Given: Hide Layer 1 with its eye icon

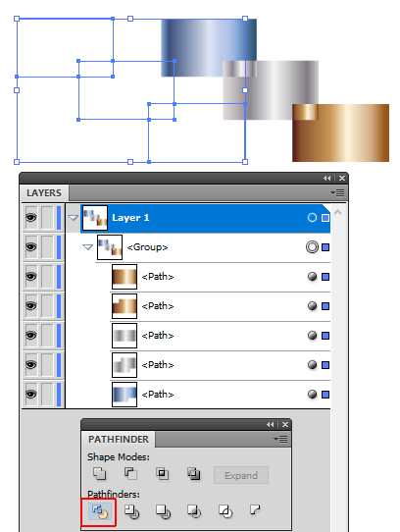Looking at the screenshot, I should [x=30, y=218].
